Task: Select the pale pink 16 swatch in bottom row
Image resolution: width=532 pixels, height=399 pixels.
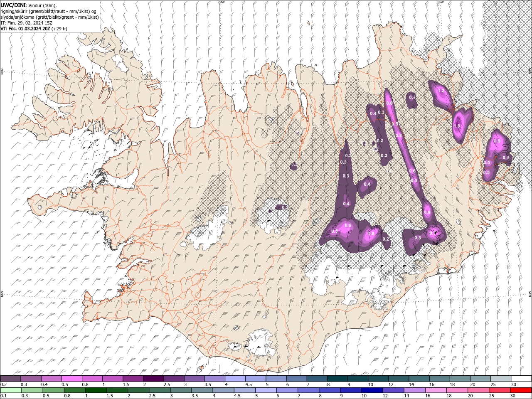Action: [x=436, y=390]
